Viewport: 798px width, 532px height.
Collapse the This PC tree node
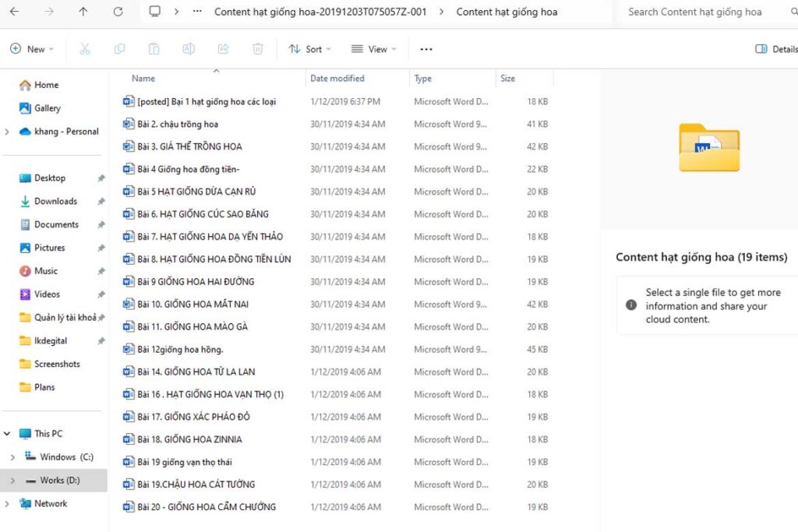(7, 434)
